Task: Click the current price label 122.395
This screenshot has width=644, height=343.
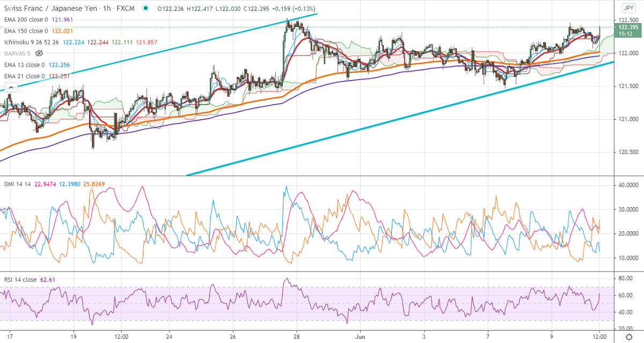Action: [x=627, y=27]
